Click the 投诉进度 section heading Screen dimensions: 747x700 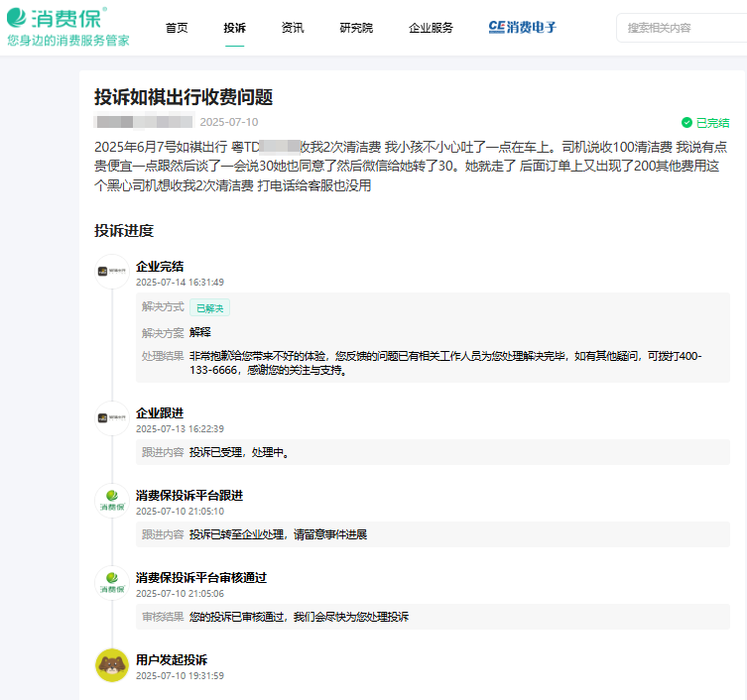point(124,231)
